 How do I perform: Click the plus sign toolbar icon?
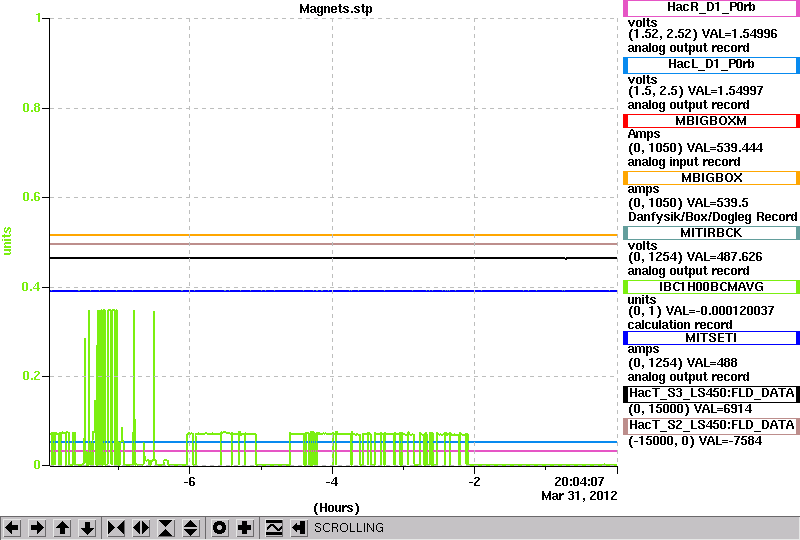click(245, 528)
